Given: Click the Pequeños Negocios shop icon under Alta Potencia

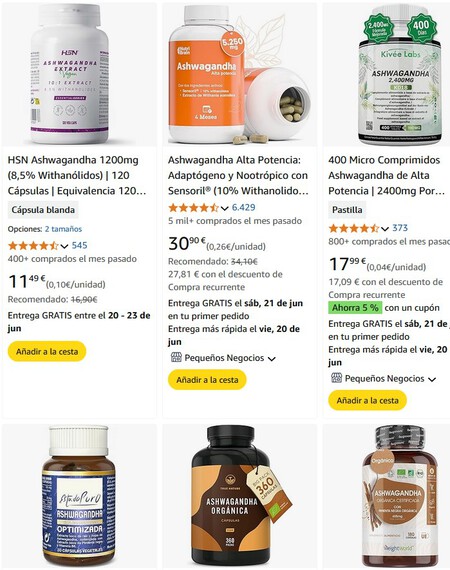Looking at the screenshot, I should point(176,358).
